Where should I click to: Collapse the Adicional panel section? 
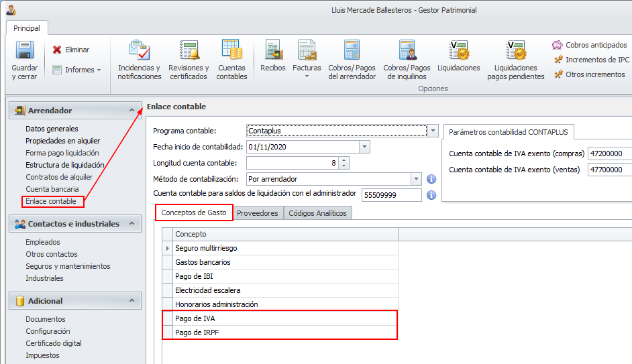coord(131,300)
